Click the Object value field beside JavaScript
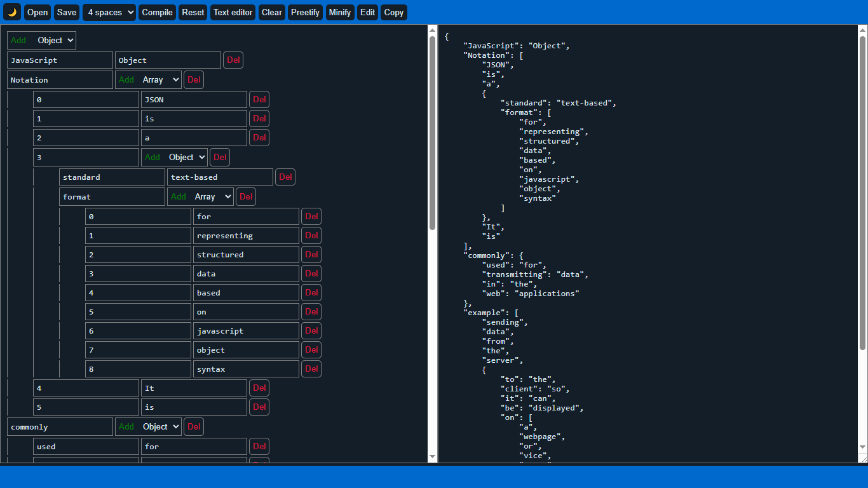The height and width of the screenshot is (488, 868). 168,60
